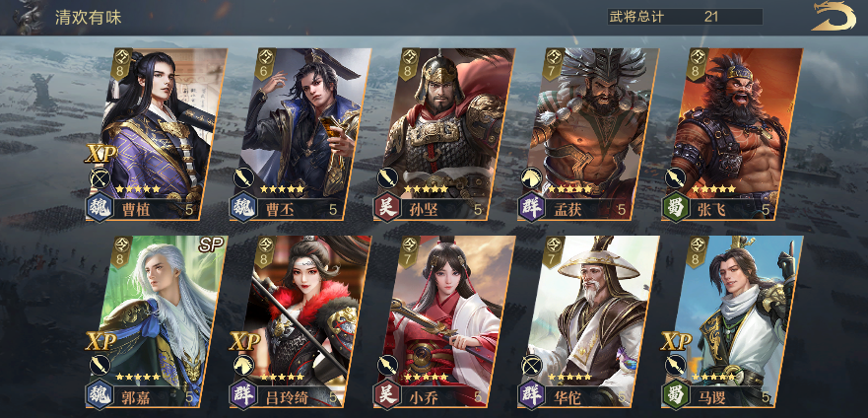
Task: Click the golden dragon back icon
Action: 834,16
